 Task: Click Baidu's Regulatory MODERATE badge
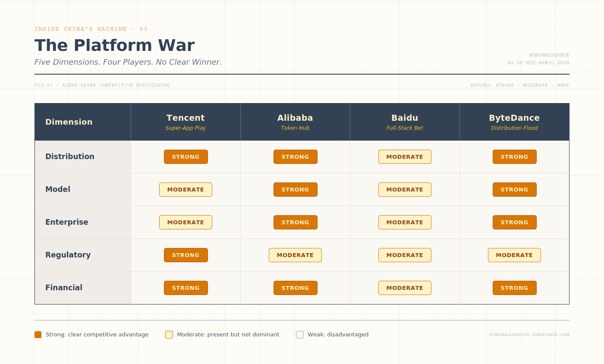pyautogui.click(x=405, y=255)
